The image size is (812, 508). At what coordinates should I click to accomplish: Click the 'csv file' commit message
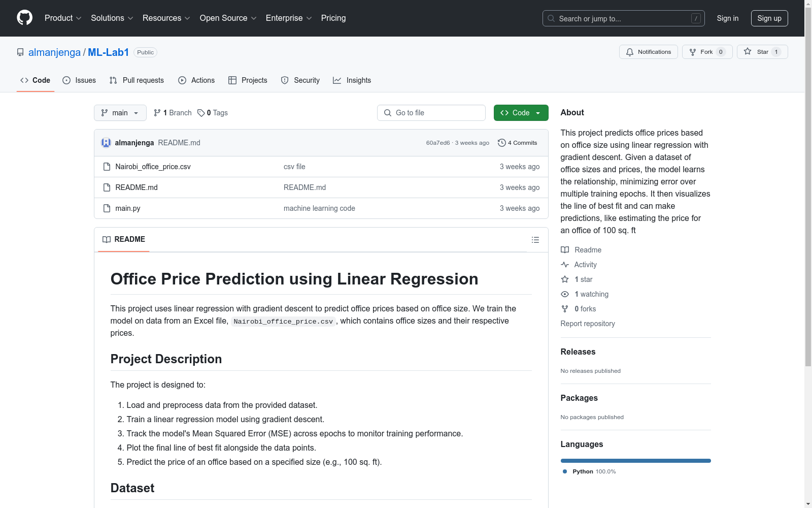pyautogui.click(x=294, y=167)
